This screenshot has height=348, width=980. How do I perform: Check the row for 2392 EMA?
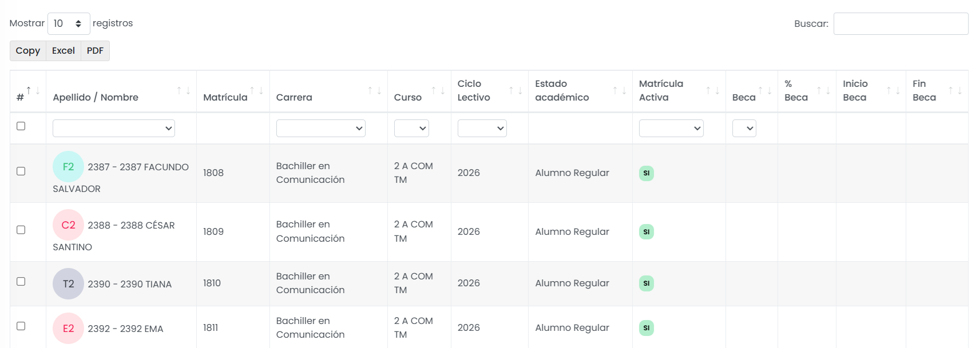[x=21, y=326]
